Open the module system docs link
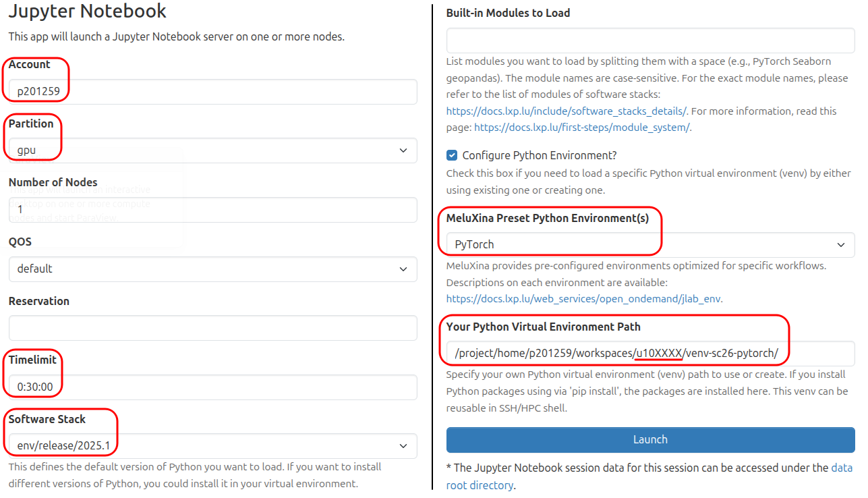Screen dimensions: 868x498 click(581, 128)
